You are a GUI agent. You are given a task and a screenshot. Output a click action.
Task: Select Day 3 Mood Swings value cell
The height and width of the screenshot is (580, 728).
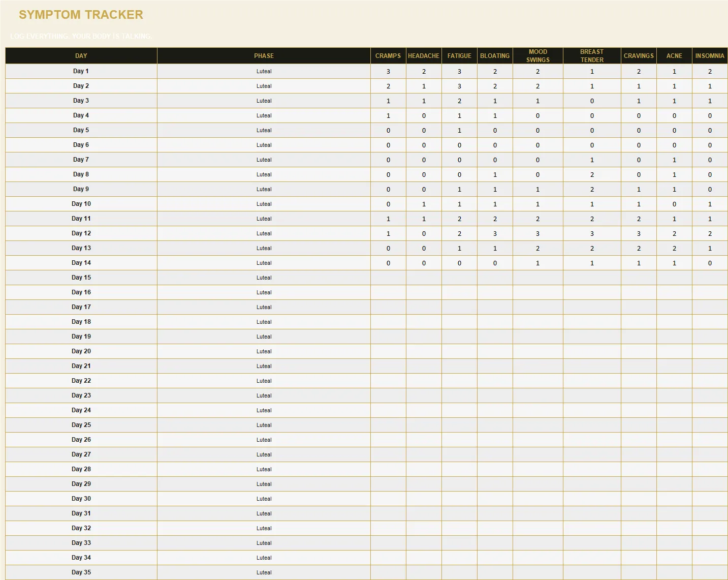pyautogui.click(x=538, y=101)
